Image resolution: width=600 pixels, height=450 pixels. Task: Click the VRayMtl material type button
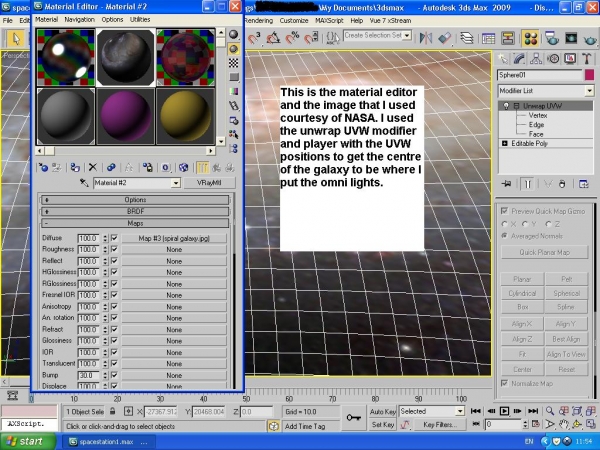click(x=209, y=183)
